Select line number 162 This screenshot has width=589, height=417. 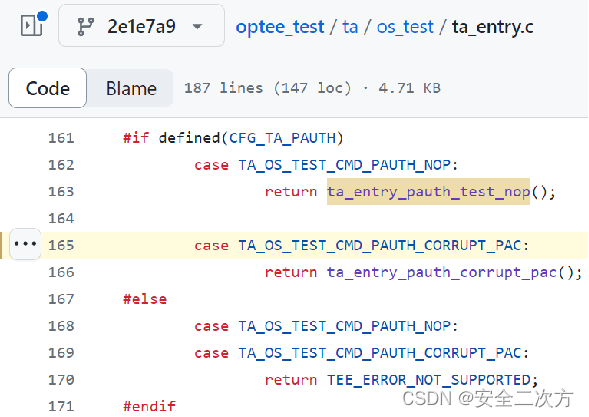(x=61, y=165)
